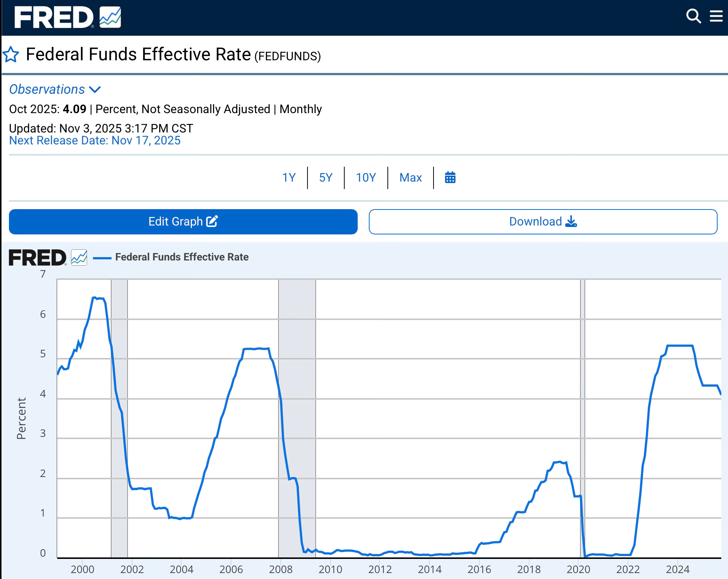
Task: Open the calendar date picker icon
Action: tap(450, 177)
